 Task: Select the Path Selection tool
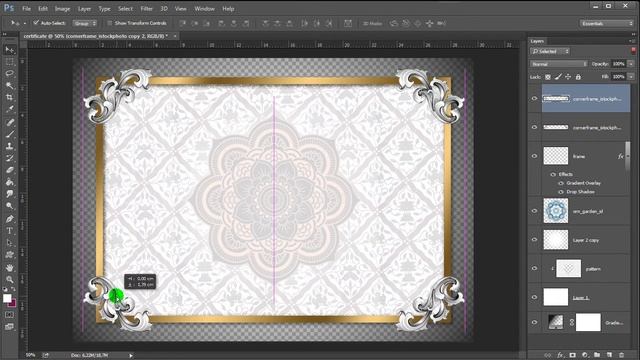point(9,243)
